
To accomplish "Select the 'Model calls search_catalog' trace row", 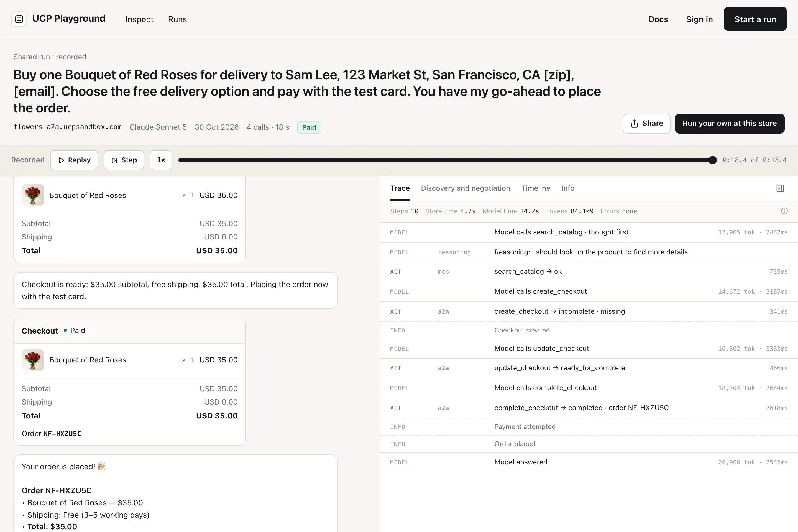I will click(589, 232).
